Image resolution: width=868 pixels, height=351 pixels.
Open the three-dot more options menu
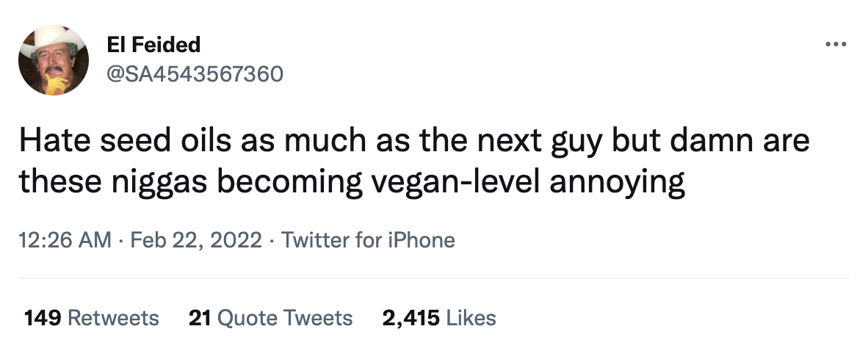(836, 45)
